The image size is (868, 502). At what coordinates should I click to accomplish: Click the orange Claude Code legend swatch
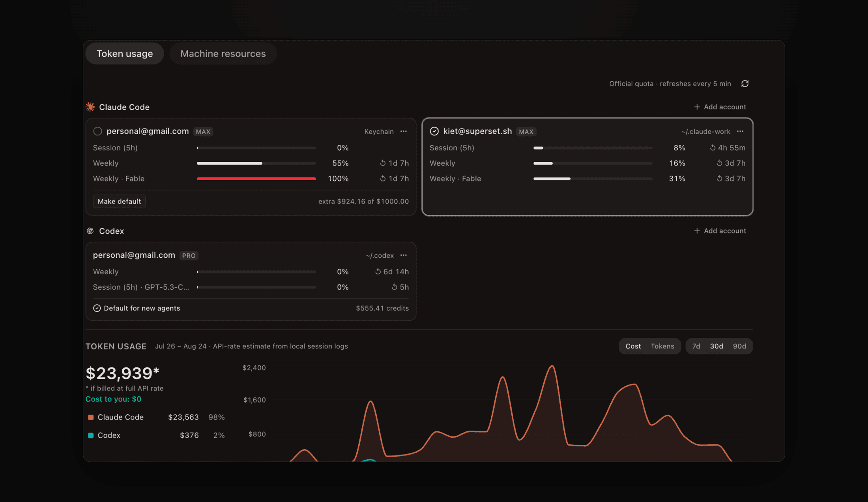point(91,417)
